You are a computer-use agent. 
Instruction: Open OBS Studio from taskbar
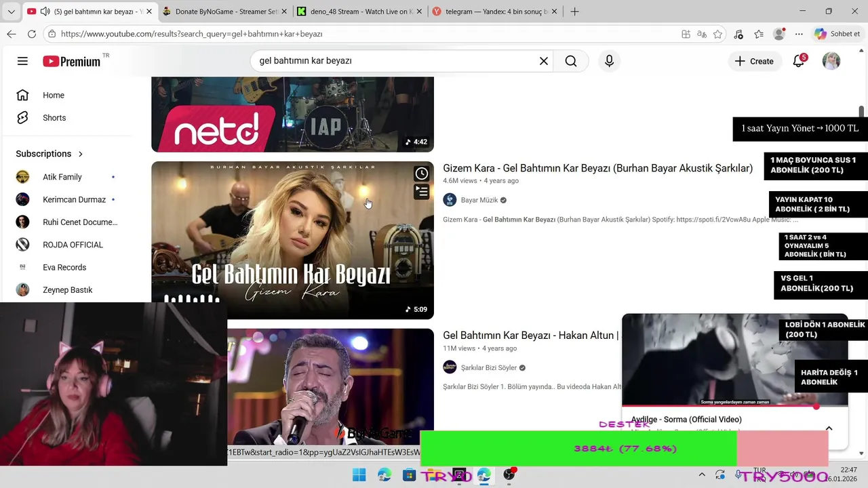click(x=509, y=475)
